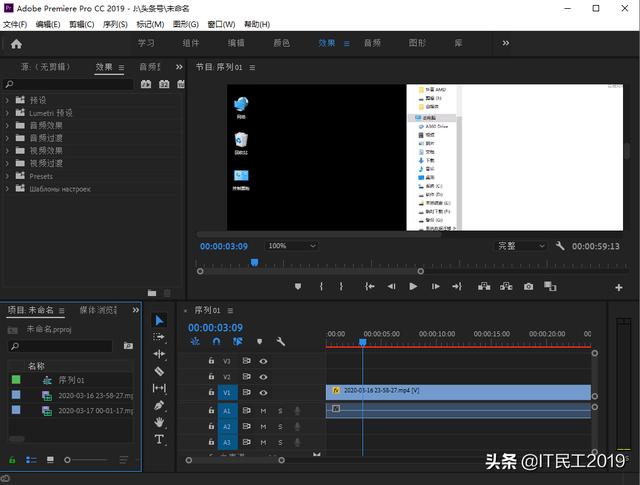Toggle snap in timeline

click(217, 341)
